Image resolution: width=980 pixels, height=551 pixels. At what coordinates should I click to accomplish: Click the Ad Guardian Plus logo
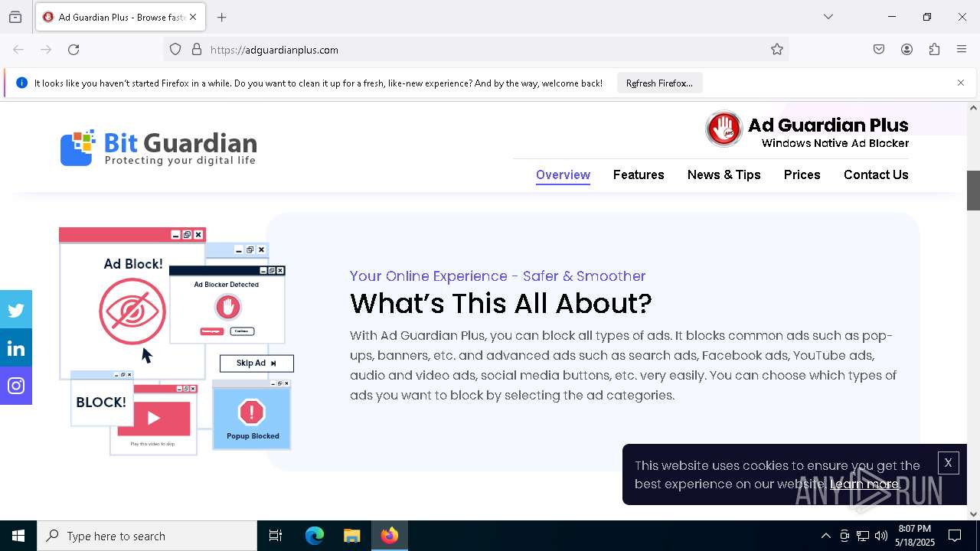click(x=807, y=129)
